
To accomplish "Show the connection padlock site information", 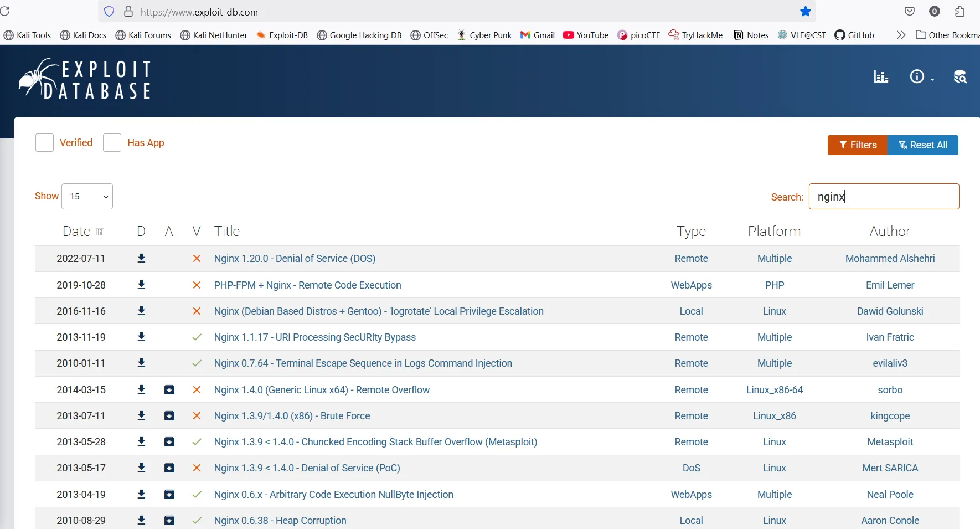I will pyautogui.click(x=128, y=12).
